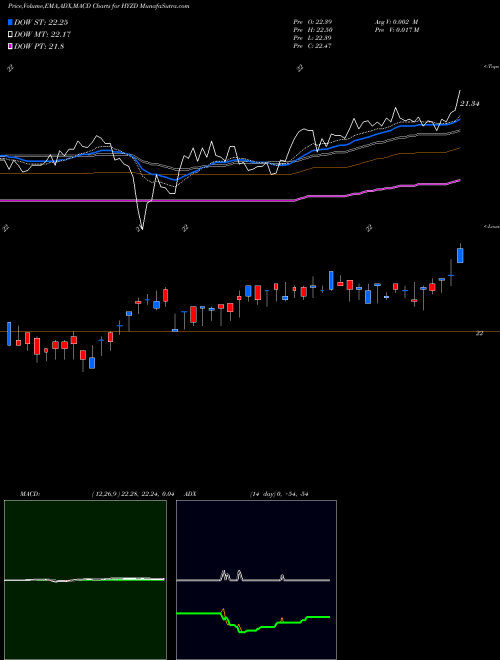This screenshot has height=660, width=500.
Task: Click the white DOW MT legend swatch
Action: (11, 34)
